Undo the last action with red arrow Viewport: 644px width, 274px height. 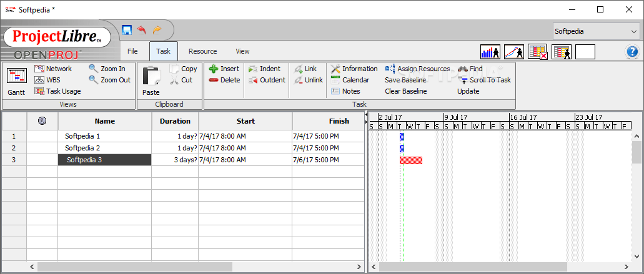tap(142, 30)
